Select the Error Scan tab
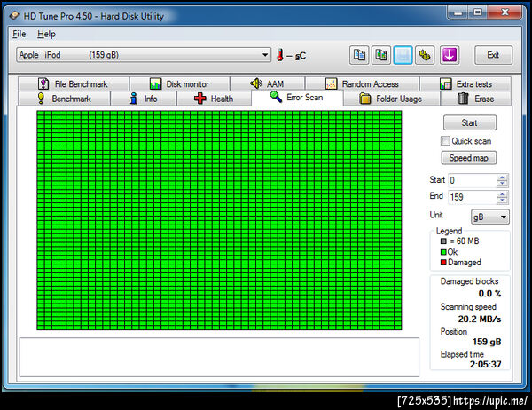 pos(297,98)
